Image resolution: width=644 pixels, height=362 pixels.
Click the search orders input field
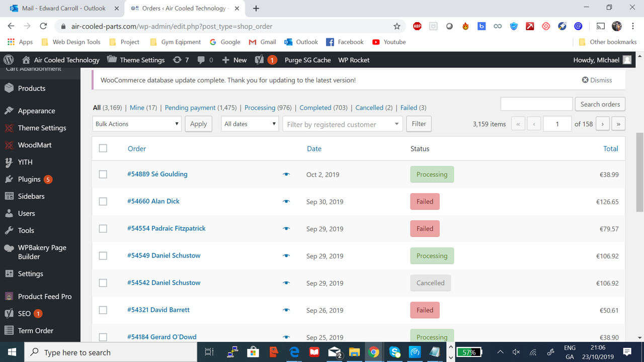[536, 104]
